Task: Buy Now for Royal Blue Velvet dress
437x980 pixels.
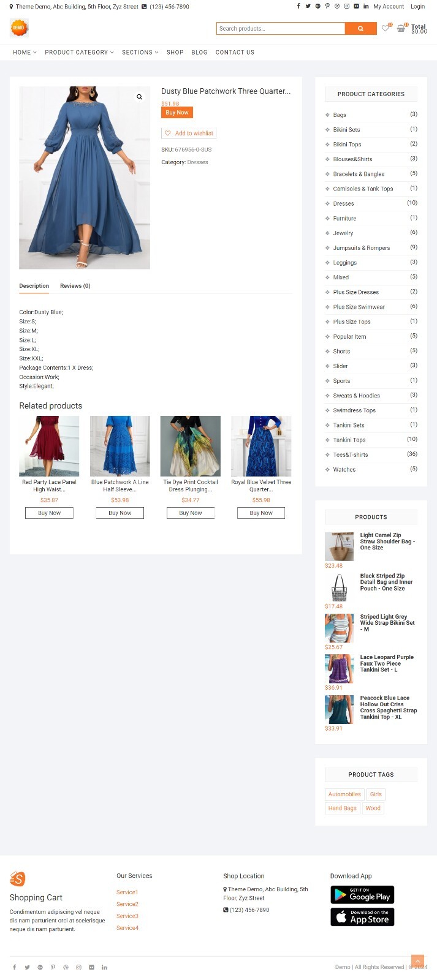Action: point(261,513)
